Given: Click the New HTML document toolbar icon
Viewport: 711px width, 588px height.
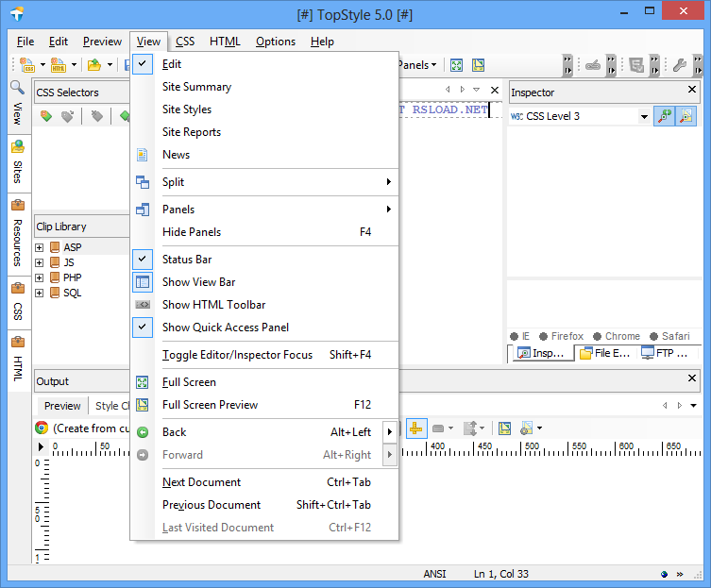Looking at the screenshot, I should tap(58, 65).
